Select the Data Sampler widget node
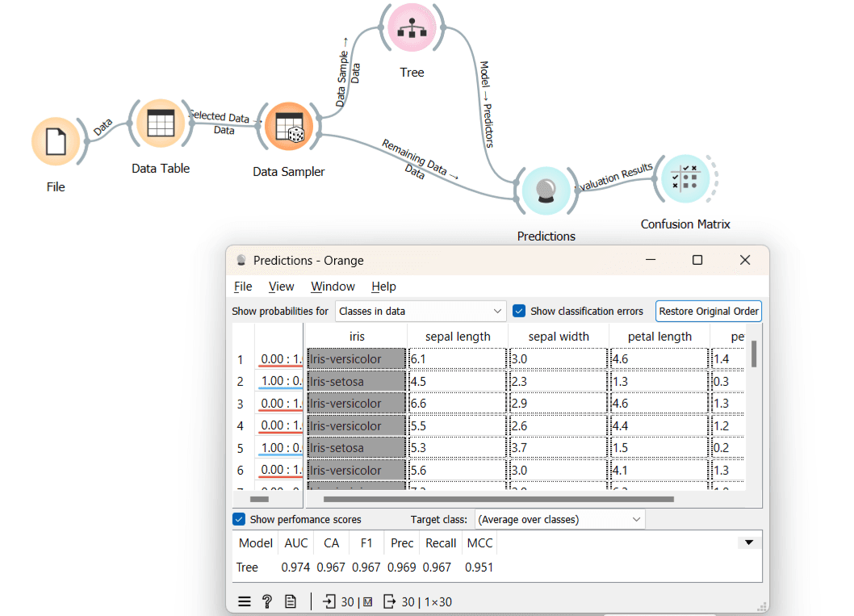Viewport: 854px width, 616px height. [x=289, y=127]
